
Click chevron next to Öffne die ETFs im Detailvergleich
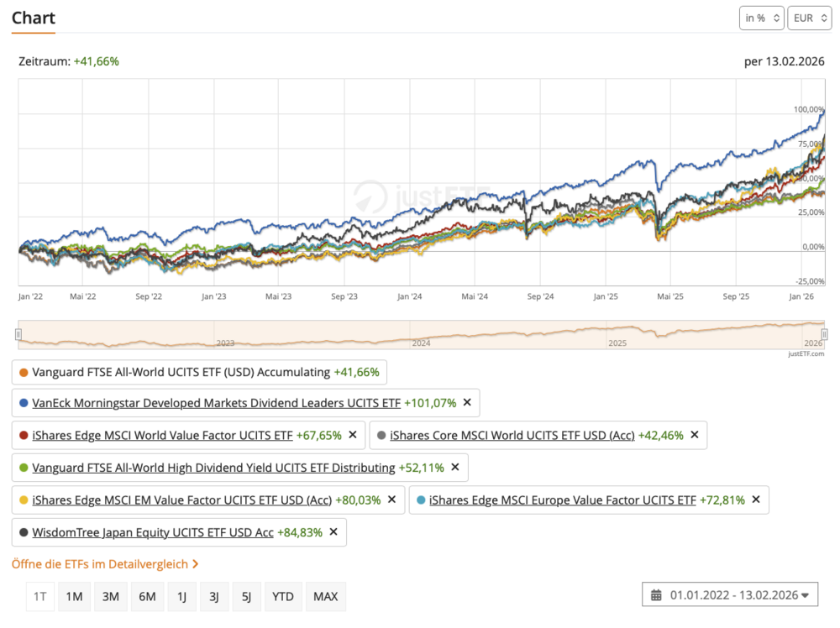(x=196, y=563)
